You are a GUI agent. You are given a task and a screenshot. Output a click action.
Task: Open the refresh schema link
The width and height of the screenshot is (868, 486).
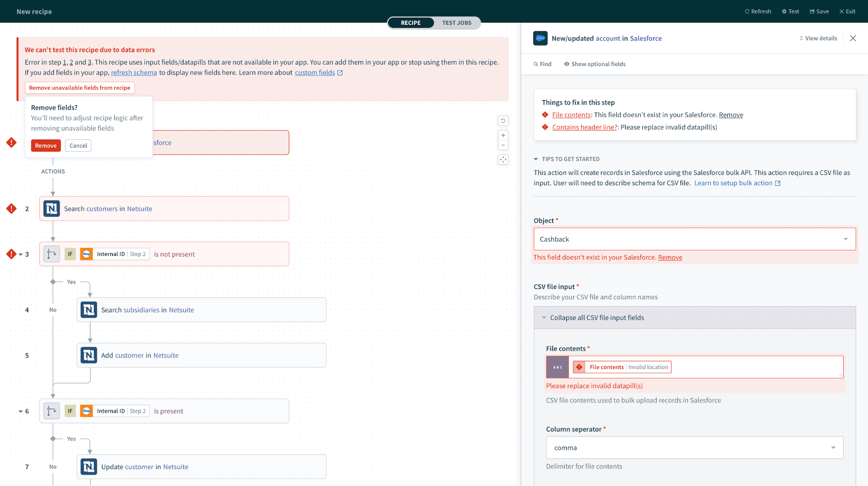tap(134, 72)
